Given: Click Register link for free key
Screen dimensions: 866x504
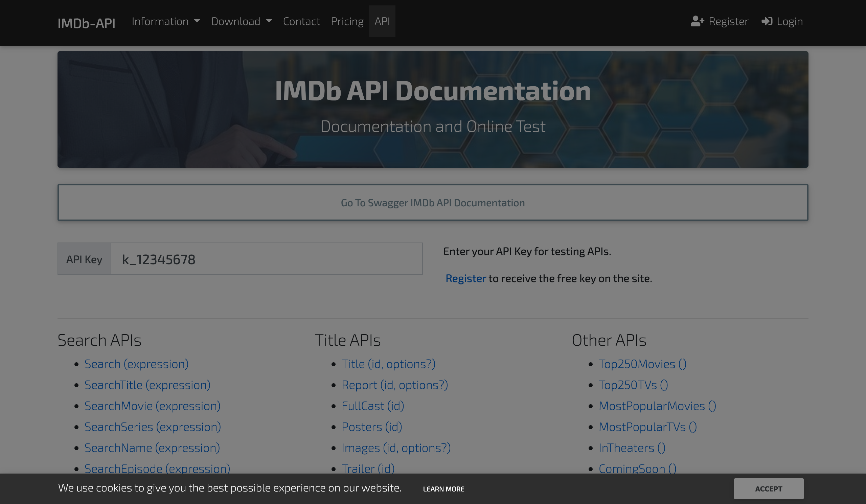Looking at the screenshot, I should pos(466,278).
